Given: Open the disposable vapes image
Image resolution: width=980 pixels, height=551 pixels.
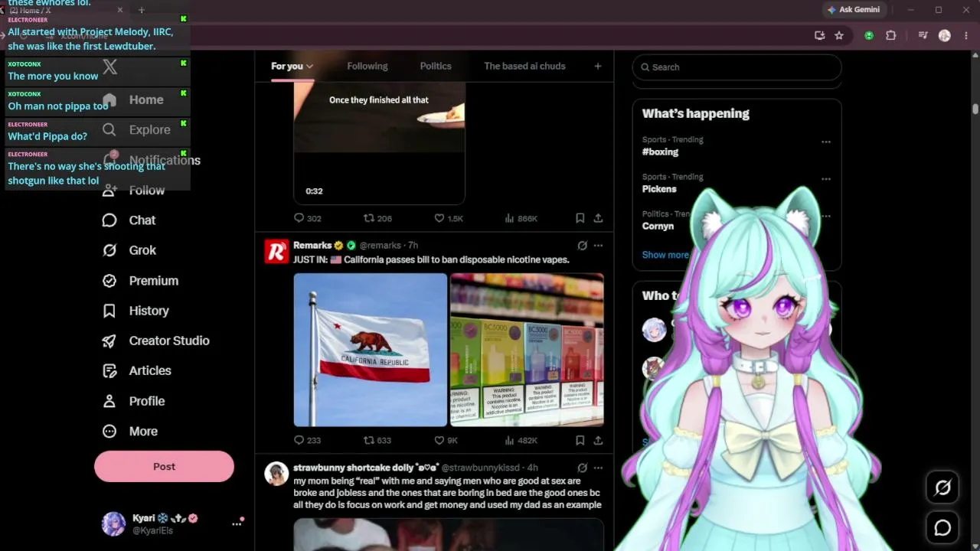Looking at the screenshot, I should (x=527, y=350).
